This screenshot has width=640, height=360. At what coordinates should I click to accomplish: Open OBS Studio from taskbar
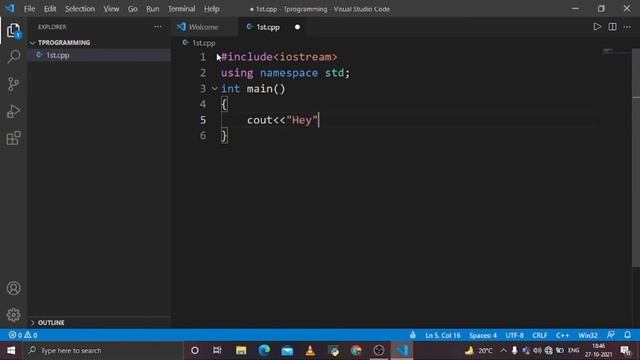pos(379,350)
